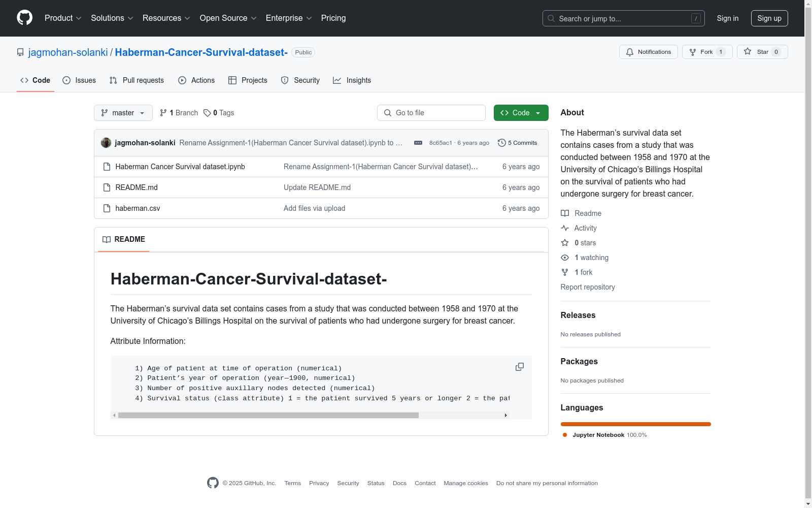Open the Notifications bell
812x508 pixels.
tap(648, 52)
